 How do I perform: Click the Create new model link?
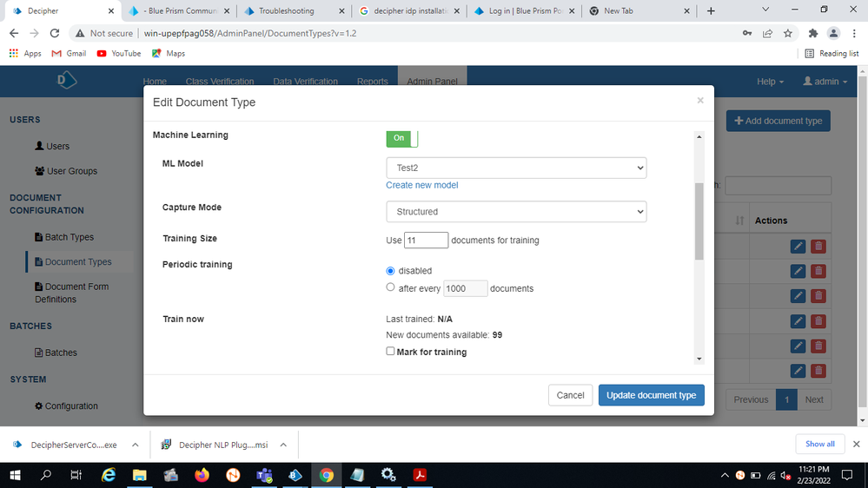[x=421, y=185]
